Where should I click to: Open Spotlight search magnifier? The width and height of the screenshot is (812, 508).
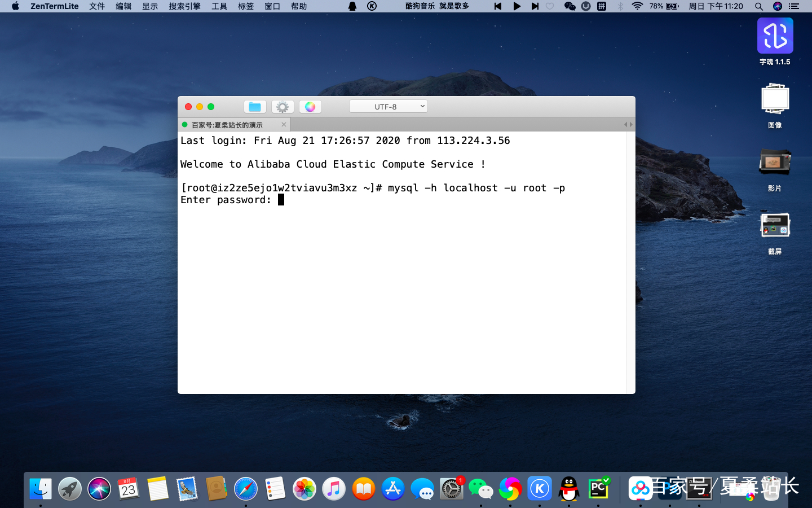(x=759, y=6)
